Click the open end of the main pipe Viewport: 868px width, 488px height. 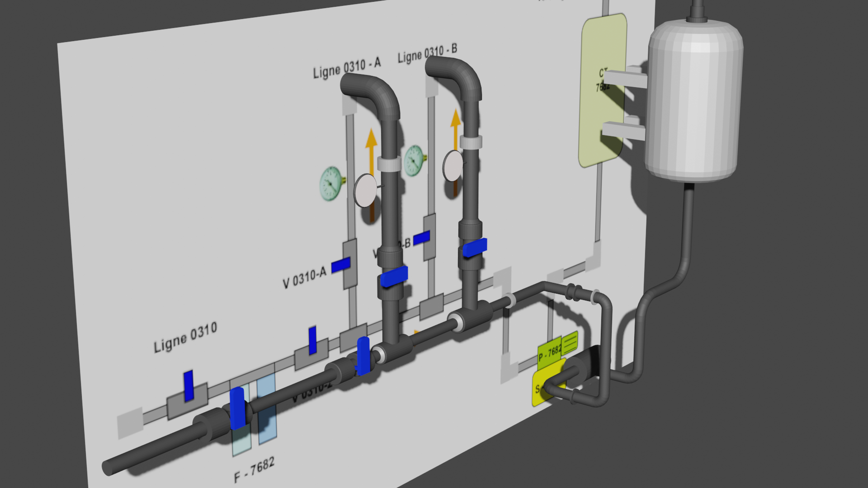tap(108, 468)
